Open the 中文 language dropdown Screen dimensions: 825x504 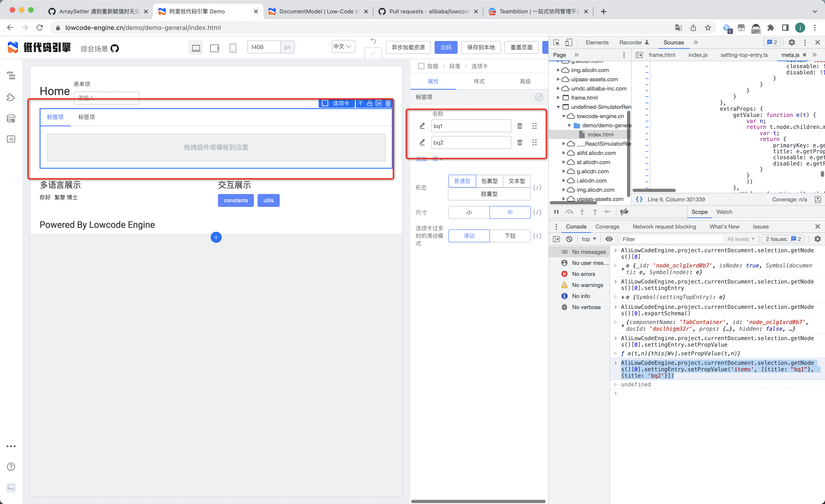click(x=343, y=46)
